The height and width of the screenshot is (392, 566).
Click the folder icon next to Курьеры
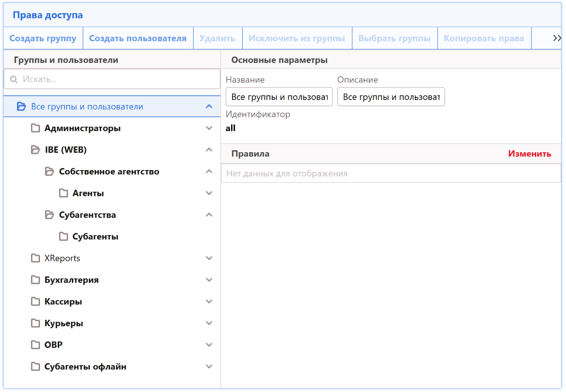36,323
